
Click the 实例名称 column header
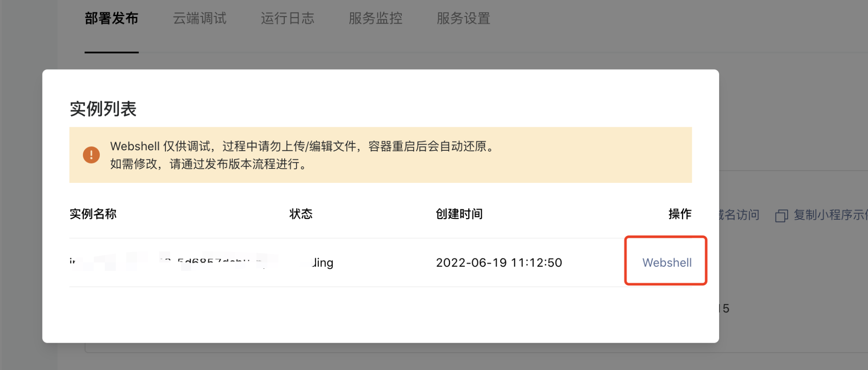(x=93, y=214)
